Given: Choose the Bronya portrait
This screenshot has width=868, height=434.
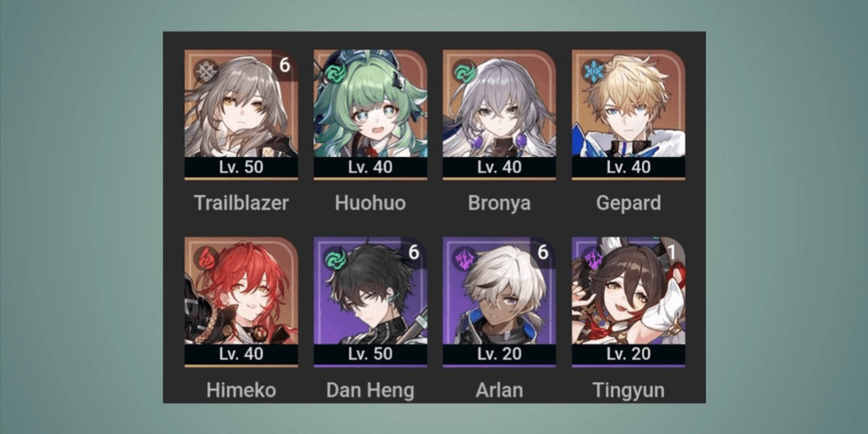Looking at the screenshot, I should coord(499,114).
